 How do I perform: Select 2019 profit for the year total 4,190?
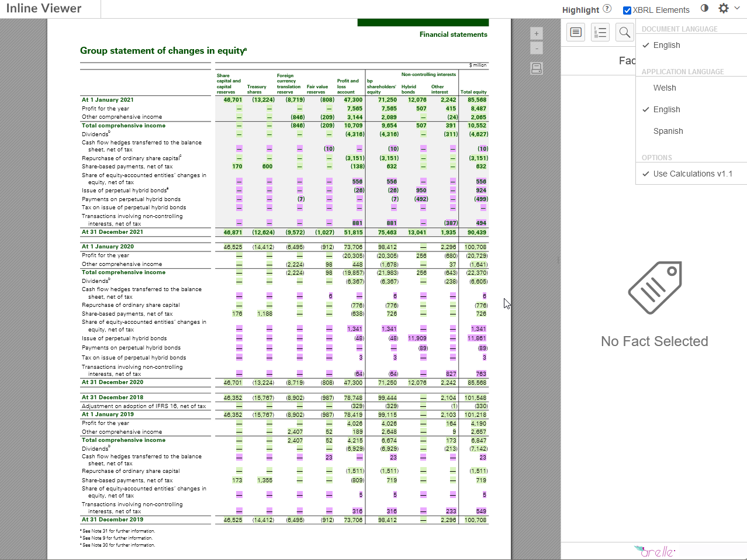point(479,424)
